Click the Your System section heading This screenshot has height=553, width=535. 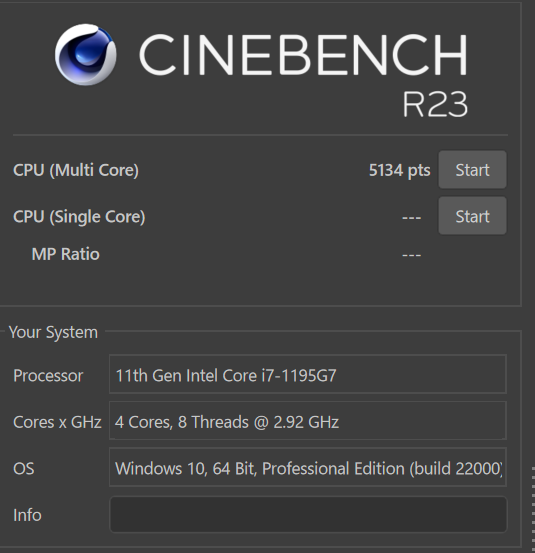(53, 332)
